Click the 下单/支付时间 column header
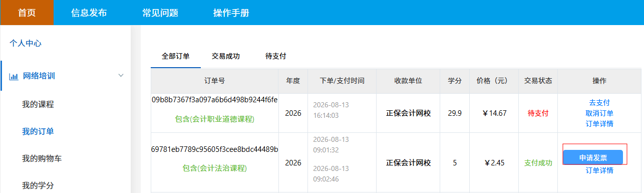The height and width of the screenshot is (193, 644). (x=342, y=81)
